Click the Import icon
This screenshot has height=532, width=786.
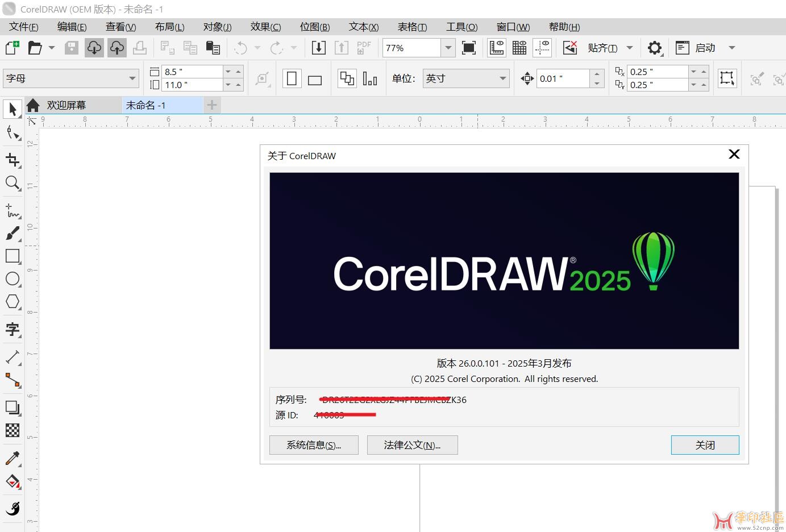coord(319,48)
